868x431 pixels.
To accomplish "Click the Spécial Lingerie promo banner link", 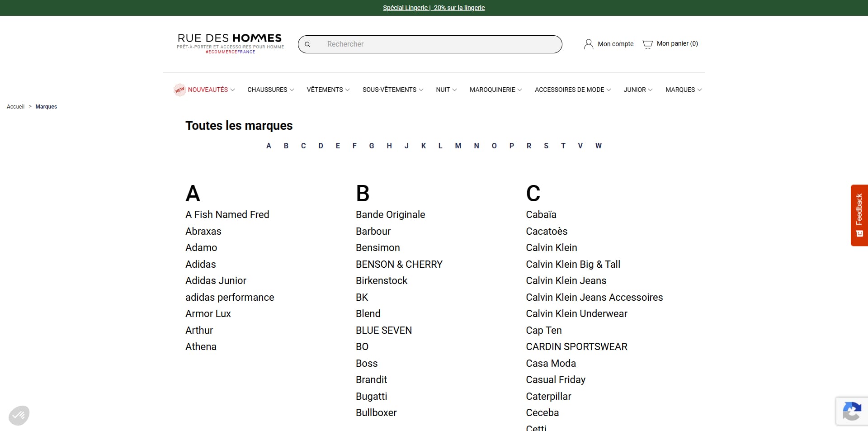I will point(434,8).
